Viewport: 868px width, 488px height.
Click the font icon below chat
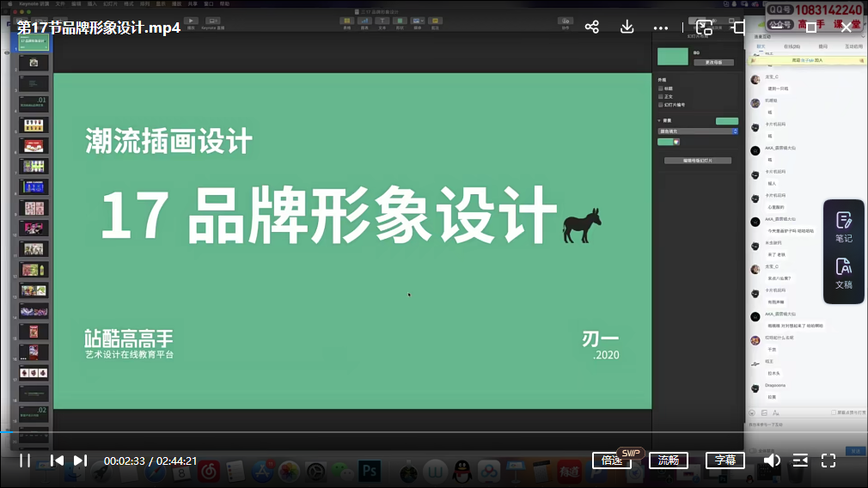coord(775,412)
